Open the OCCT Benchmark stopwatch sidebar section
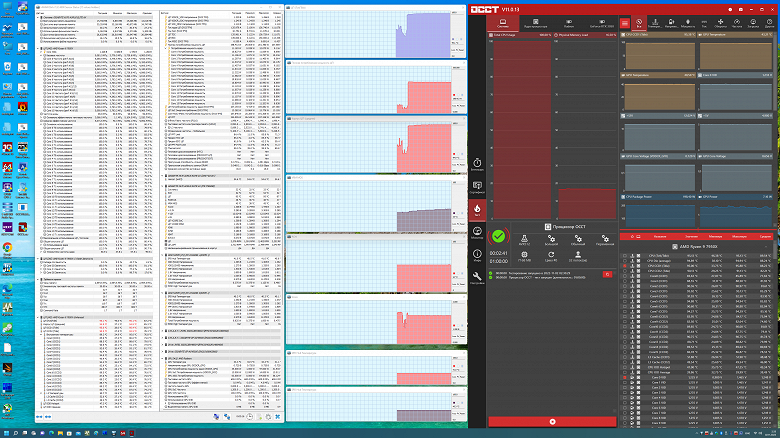780x438 pixels. (x=477, y=165)
